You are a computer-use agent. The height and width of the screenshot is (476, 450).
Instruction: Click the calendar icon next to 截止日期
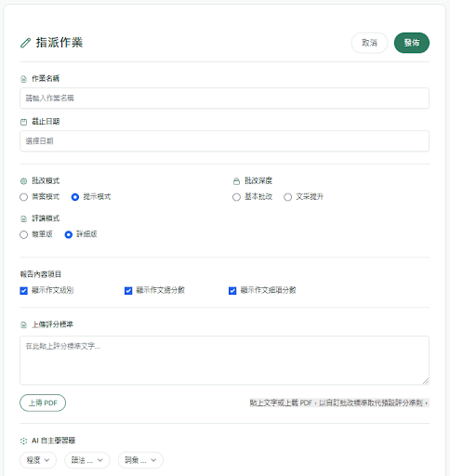23,122
